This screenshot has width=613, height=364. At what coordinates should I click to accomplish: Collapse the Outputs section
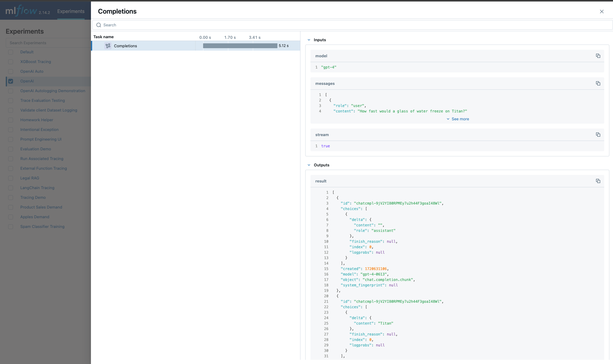point(309,165)
